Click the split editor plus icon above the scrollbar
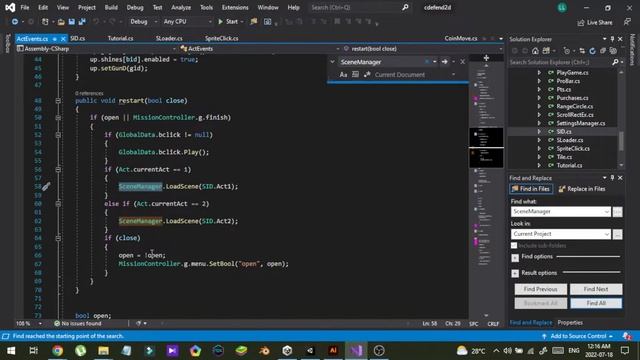Screen dimensions: 640x360 coord(486,58)
